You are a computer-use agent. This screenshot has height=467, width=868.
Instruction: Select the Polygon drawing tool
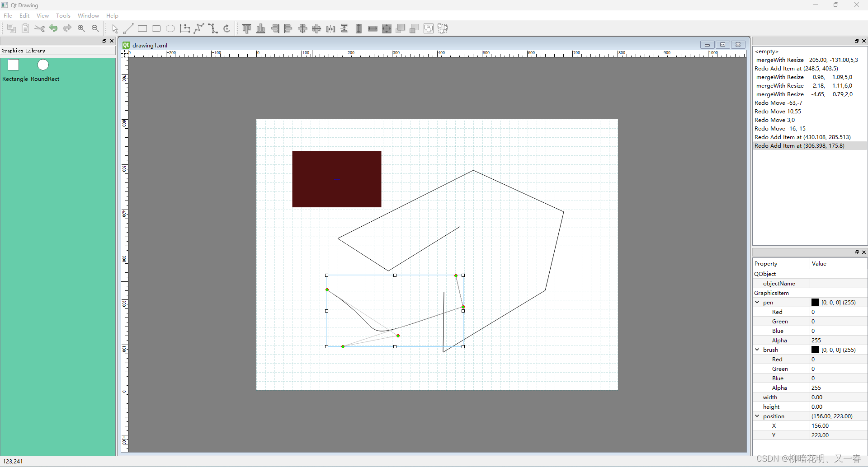click(184, 28)
